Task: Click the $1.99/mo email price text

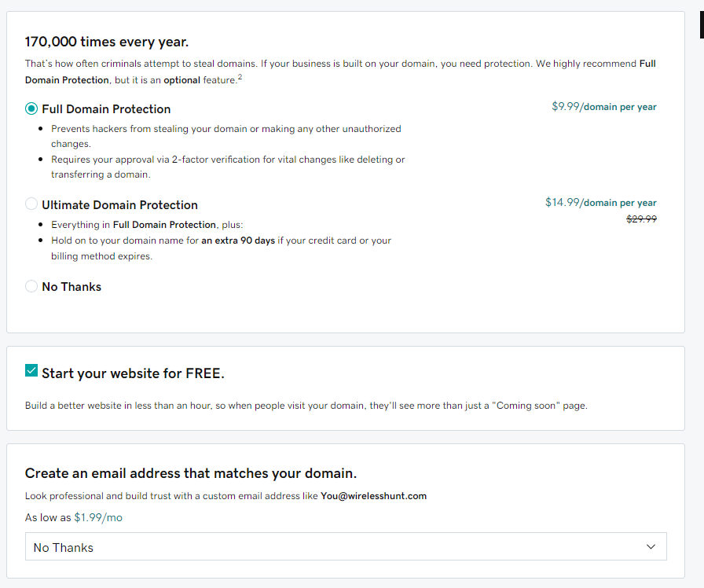Action: (98, 517)
